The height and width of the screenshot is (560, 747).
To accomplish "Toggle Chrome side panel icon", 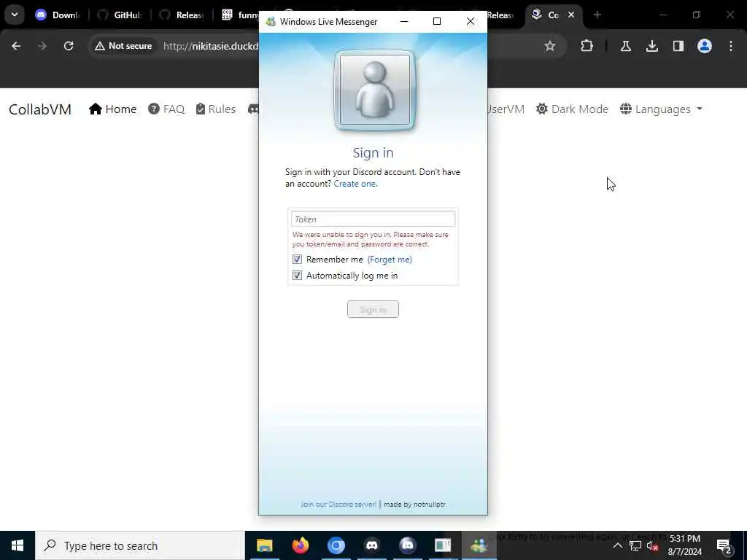I will pos(678,46).
